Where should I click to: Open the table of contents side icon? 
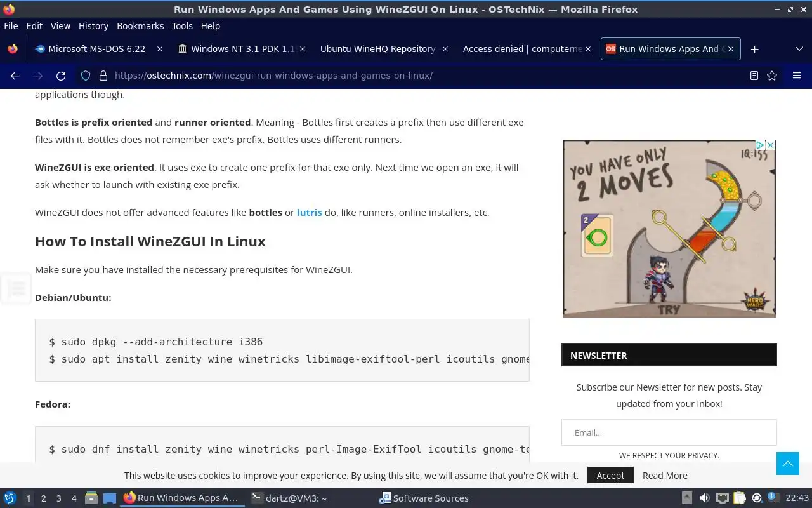pos(16,289)
